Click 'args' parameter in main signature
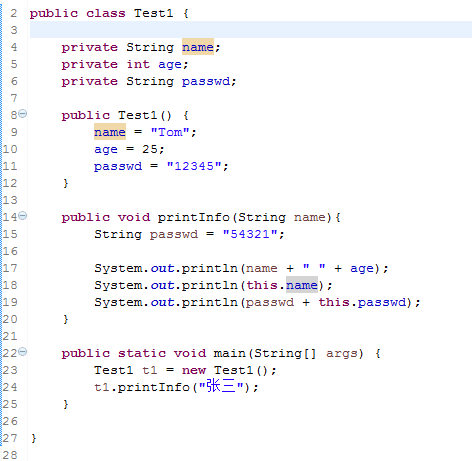472x461 pixels. pos(342,353)
